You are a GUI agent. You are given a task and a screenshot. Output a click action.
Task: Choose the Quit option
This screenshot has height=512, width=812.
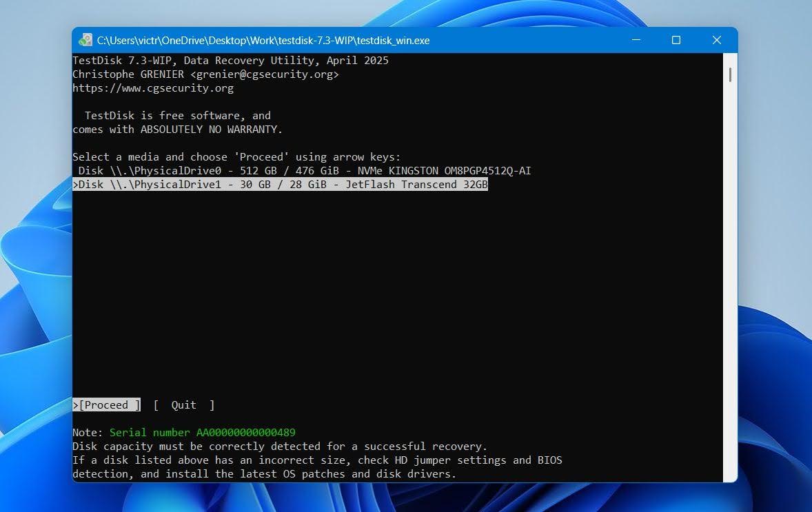184,405
